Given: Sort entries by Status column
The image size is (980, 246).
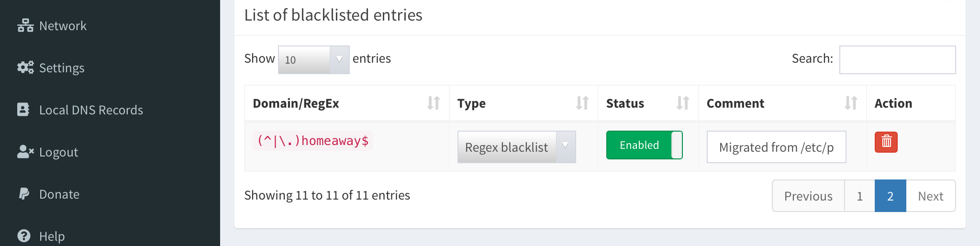Looking at the screenshot, I should 683,103.
